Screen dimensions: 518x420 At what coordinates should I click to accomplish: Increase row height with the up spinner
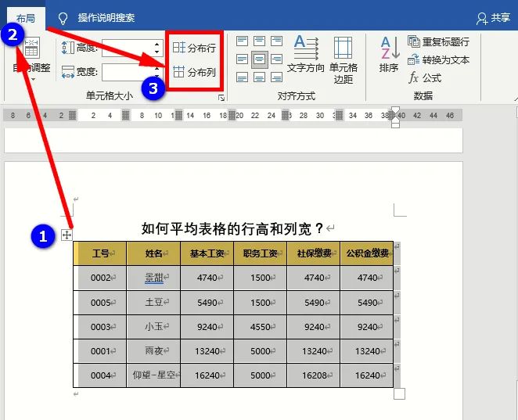(x=157, y=44)
